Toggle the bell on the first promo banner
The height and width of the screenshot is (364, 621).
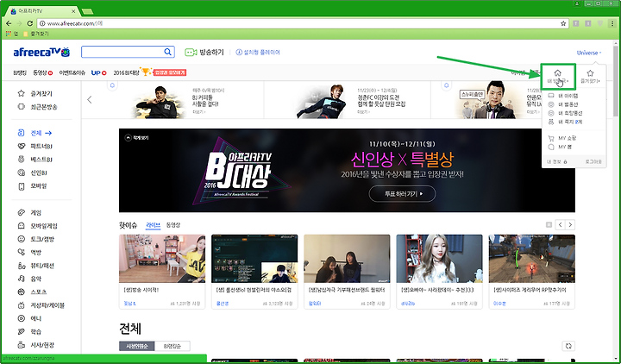pyautogui.click(x=112, y=85)
